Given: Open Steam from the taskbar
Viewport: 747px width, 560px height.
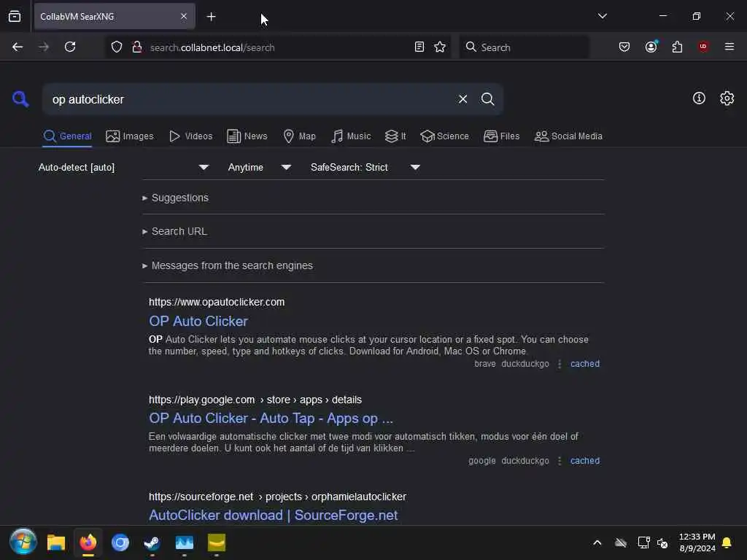Looking at the screenshot, I should 152,542.
